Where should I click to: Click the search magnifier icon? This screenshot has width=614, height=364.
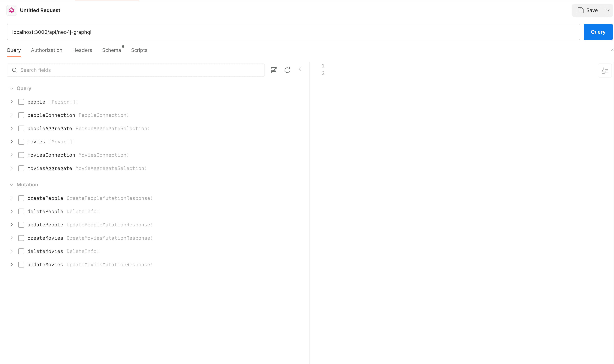[x=15, y=70]
